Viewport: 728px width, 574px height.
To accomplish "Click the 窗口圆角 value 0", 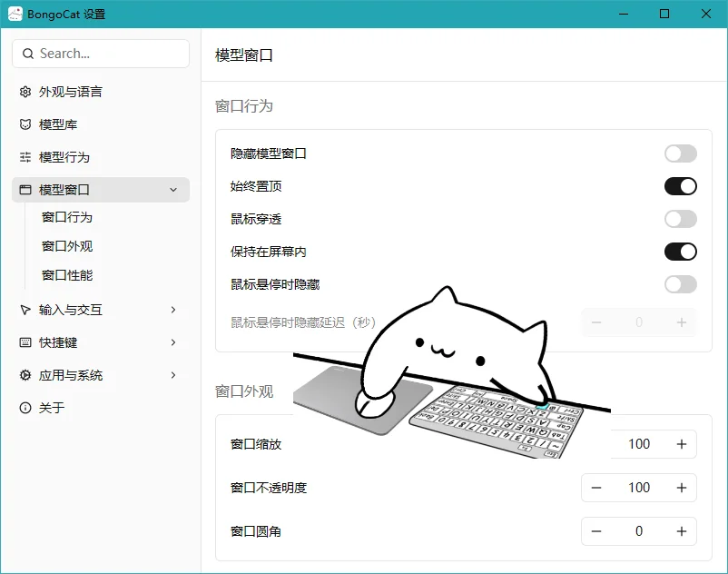I will click(x=639, y=531).
